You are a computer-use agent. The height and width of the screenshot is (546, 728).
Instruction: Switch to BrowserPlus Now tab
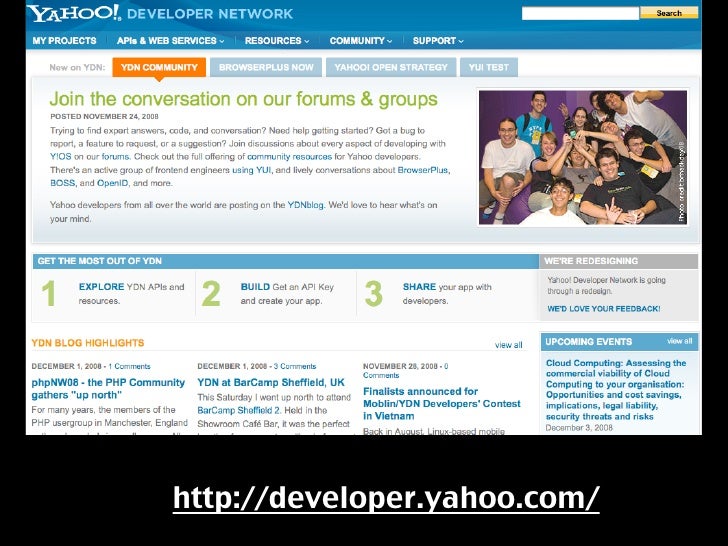[266, 67]
